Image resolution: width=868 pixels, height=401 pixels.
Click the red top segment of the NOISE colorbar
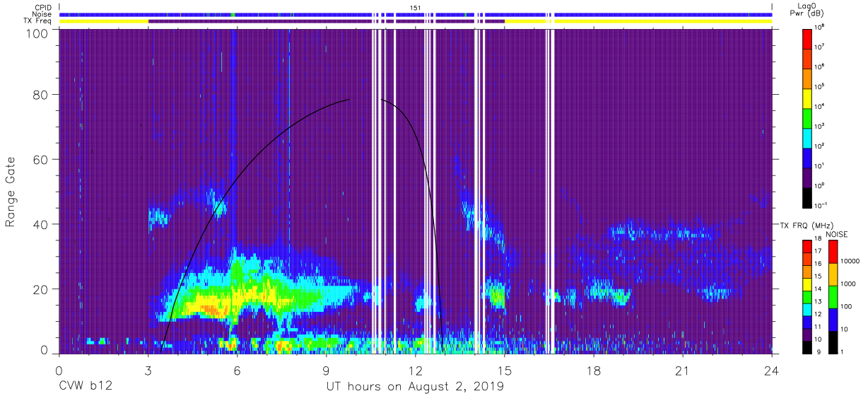[x=832, y=252]
